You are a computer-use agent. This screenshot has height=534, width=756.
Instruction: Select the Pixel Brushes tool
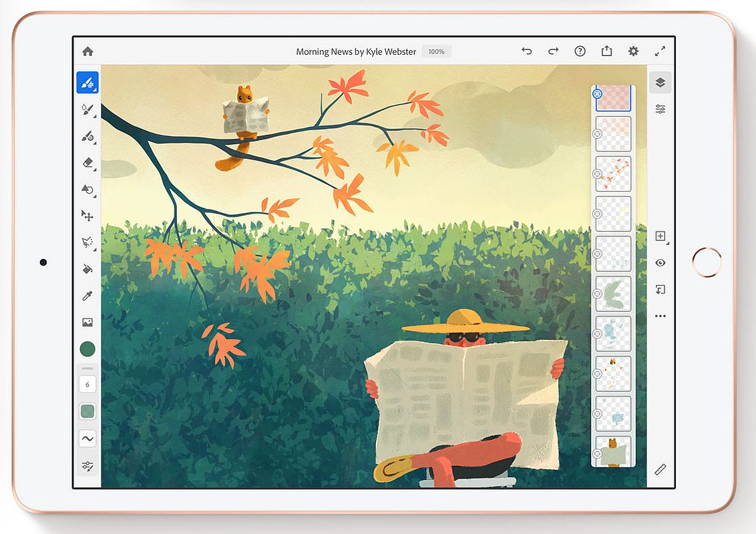click(87, 82)
